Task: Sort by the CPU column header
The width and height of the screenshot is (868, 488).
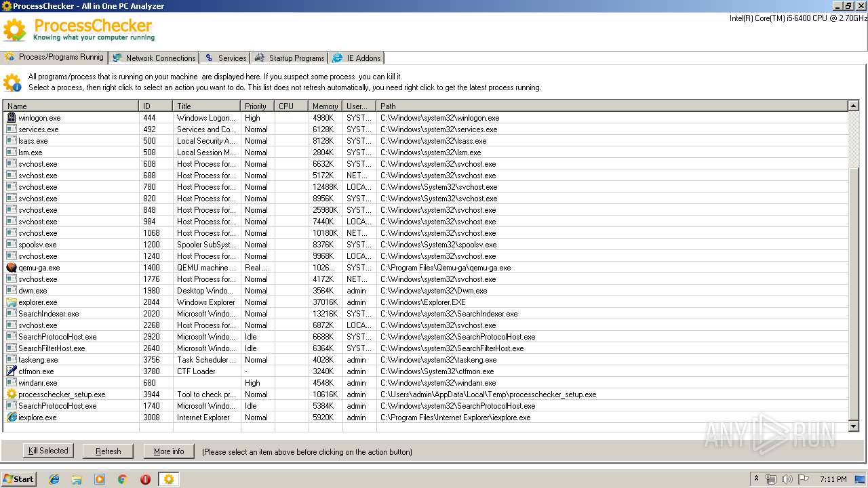Action: click(291, 106)
